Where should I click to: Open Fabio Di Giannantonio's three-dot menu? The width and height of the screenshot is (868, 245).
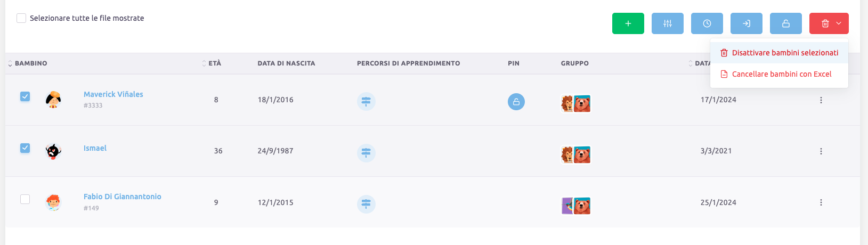coord(821,202)
